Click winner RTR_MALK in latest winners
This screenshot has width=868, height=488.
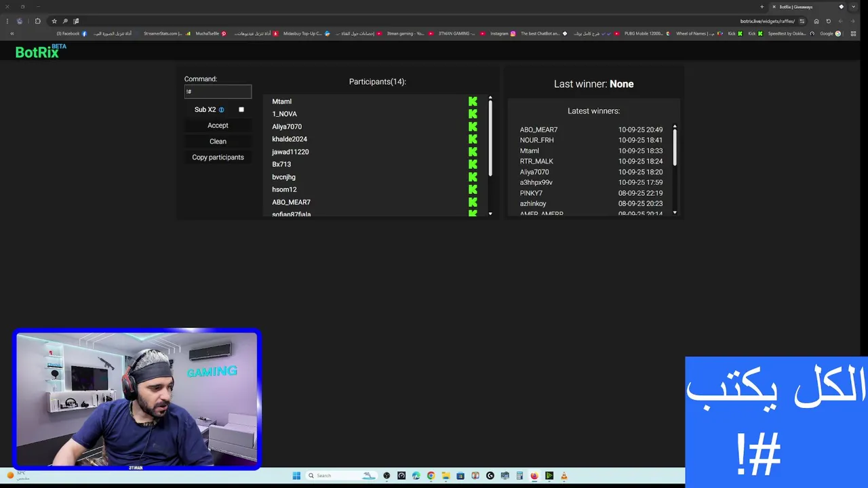coord(536,161)
